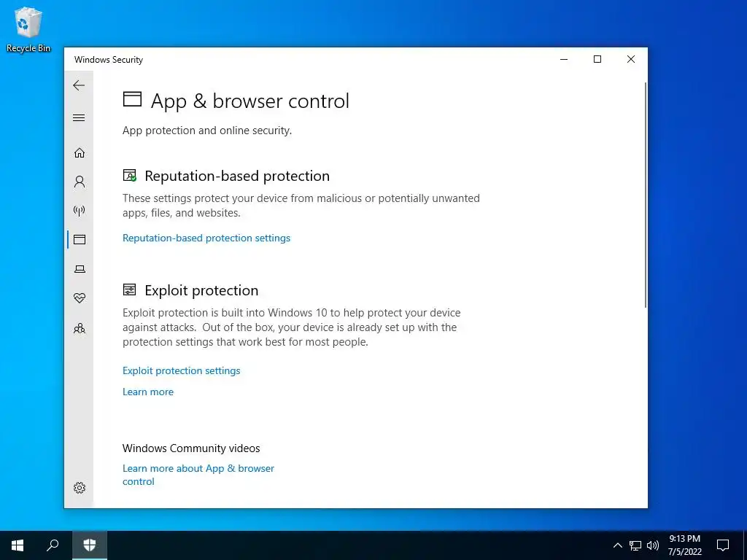
Task: Close the Windows Security window
Action: pyautogui.click(x=631, y=60)
